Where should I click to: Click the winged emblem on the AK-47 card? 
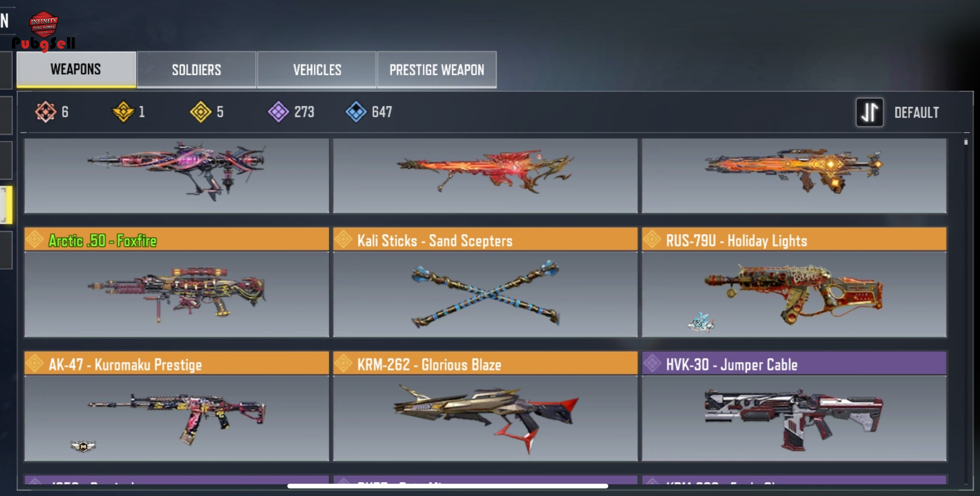click(x=83, y=446)
